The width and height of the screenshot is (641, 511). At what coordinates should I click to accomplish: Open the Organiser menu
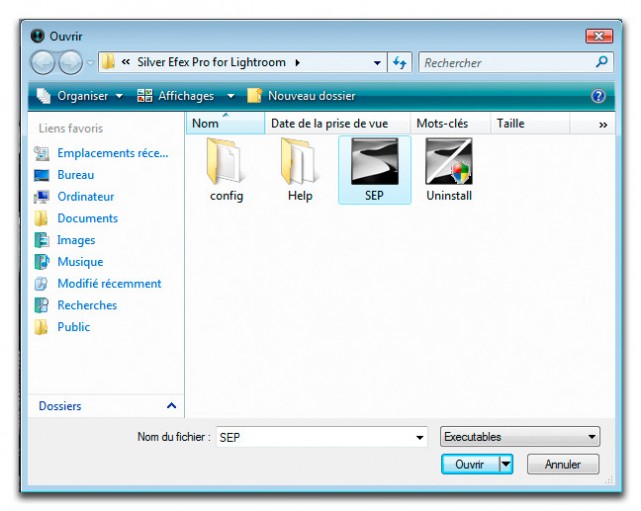click(80, 96)
